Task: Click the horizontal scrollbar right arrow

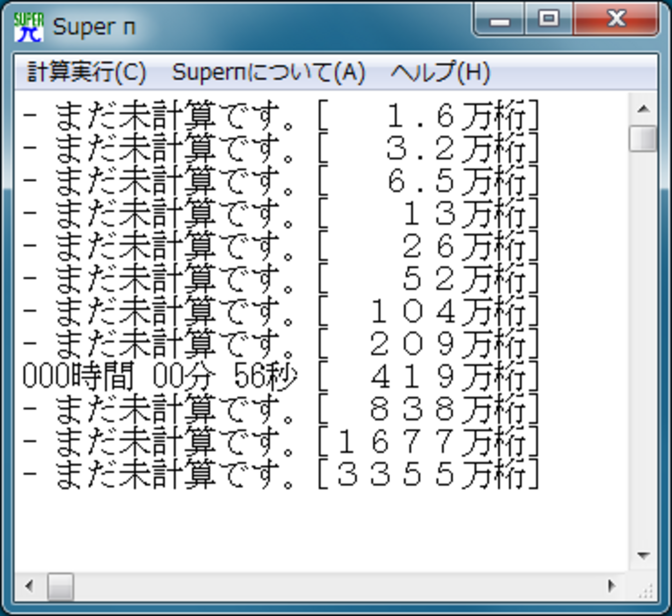Action: pyautogui.click(x=612, y=587)
